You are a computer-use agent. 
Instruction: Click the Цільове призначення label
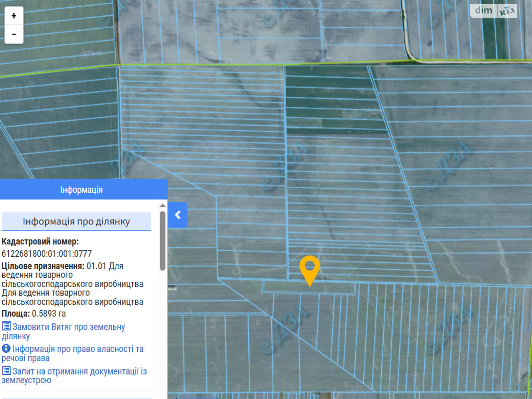pos(43,266)
